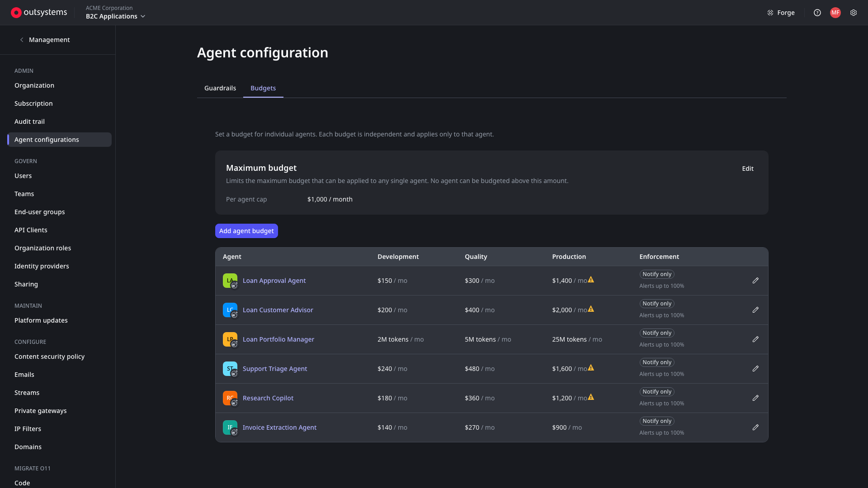This screenshot has height=488, width=868.
Task: Click the OutSystems logo
Action: (39, 13)
